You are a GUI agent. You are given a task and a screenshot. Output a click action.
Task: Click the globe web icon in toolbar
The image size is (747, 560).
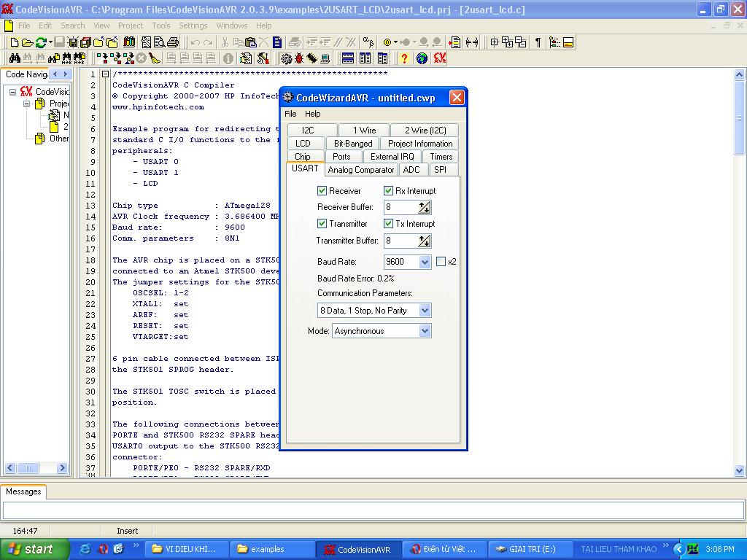coord(422,58)
